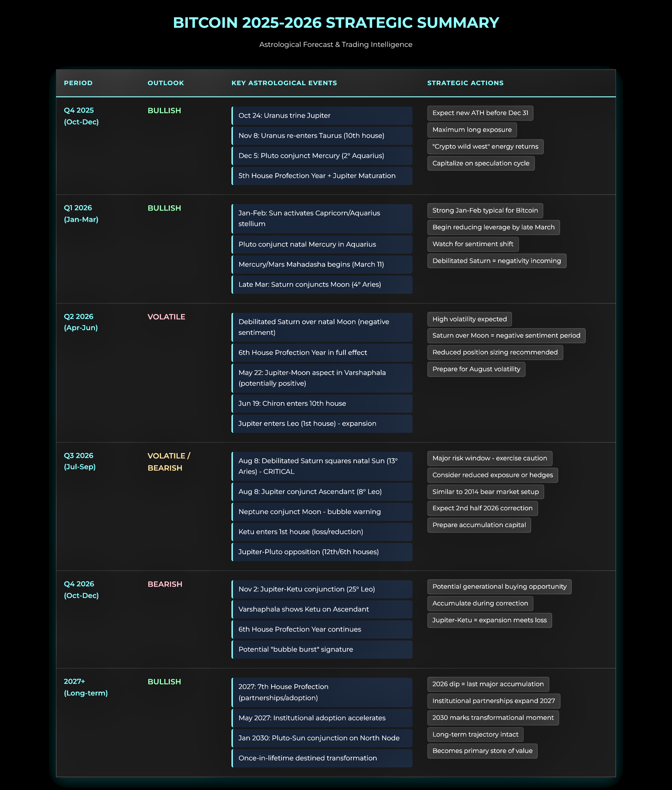The height and width of the screenshot is (790, 672).
Task: Click the OUTLOOK column header
Action: pyautogui.click(x=166, y=83)
